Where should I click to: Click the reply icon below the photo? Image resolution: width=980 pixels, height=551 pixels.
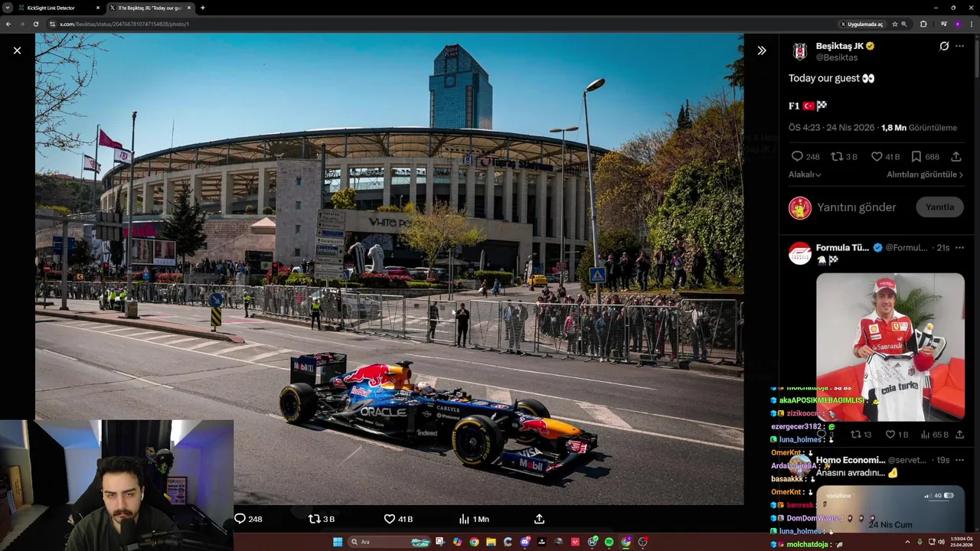point(240,519)
